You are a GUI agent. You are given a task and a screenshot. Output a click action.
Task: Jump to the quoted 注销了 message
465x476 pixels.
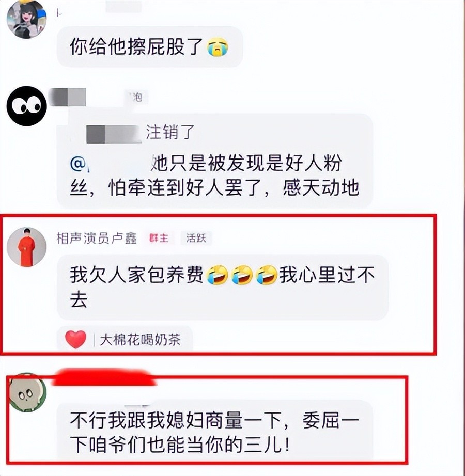click(x=139, y=132)
